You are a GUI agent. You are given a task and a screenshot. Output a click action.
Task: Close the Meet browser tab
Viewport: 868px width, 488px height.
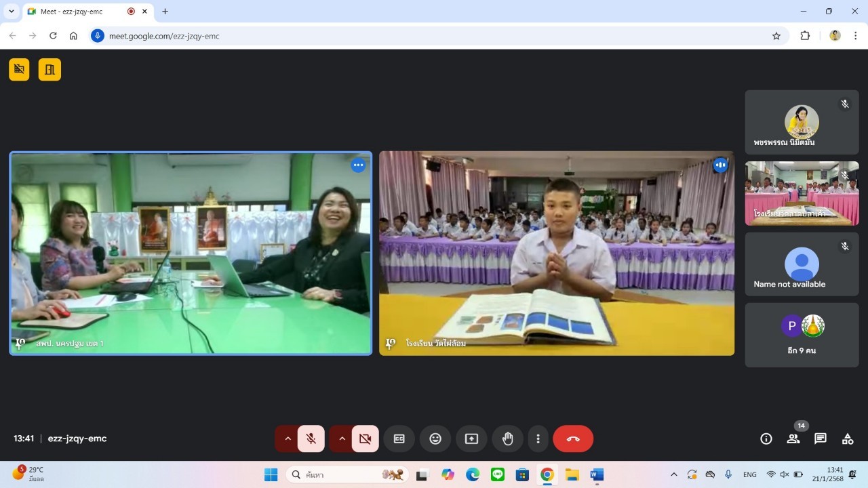(x=144, y=12)
